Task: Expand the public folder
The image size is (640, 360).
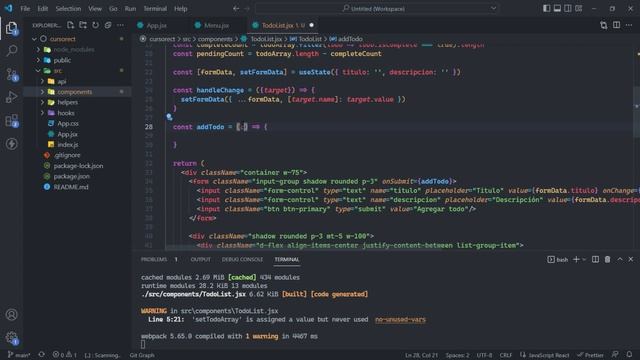Action: (x=38, y=60)
